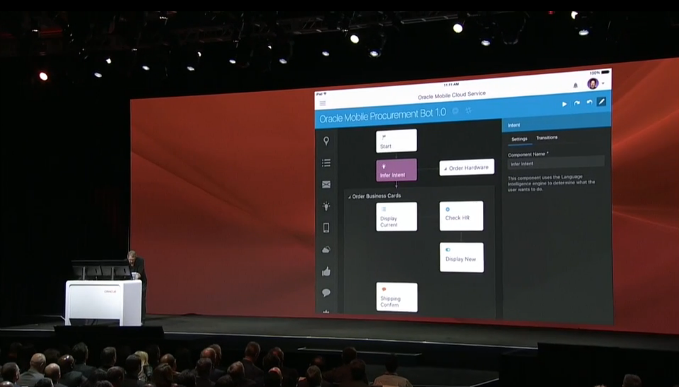Choose the thumbs-up sidebar icon
The image size is (679, 387).
point(326,271)
